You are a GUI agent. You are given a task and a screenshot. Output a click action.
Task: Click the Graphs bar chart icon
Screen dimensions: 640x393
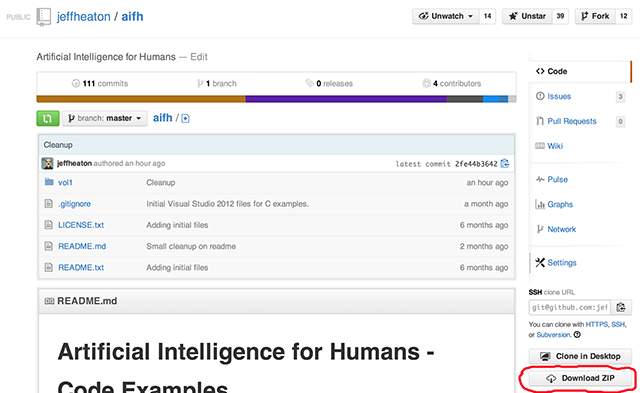540,204
